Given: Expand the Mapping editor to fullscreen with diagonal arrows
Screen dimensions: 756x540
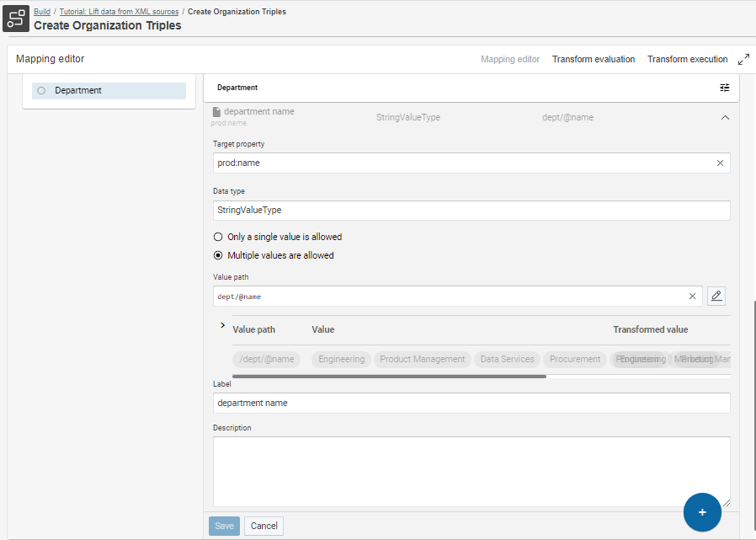Looking at the screenshot, I should 744,59.
